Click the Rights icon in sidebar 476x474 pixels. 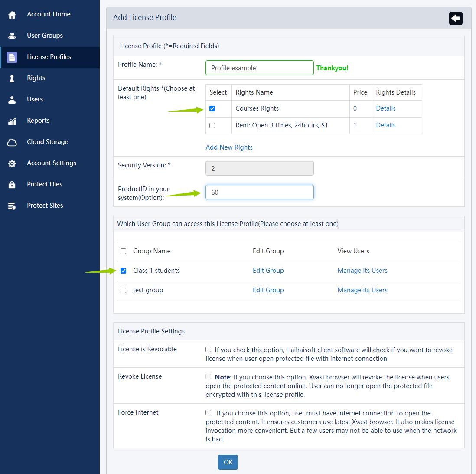[x=12, y=78]
